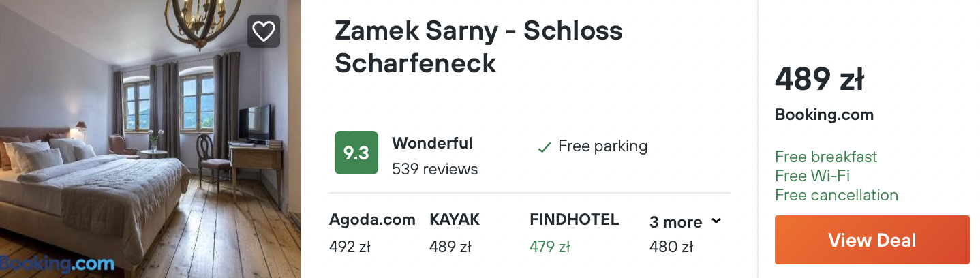This screenshot has width=980, height=278.
Task: Click the 489 zł main price
Action: point(820,81)
